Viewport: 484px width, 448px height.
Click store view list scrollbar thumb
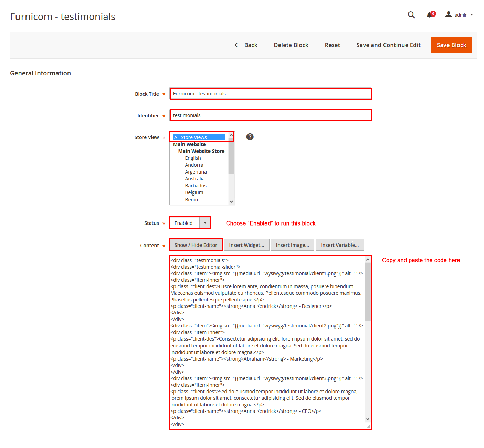pyautogui.click(x=231, y=157)
